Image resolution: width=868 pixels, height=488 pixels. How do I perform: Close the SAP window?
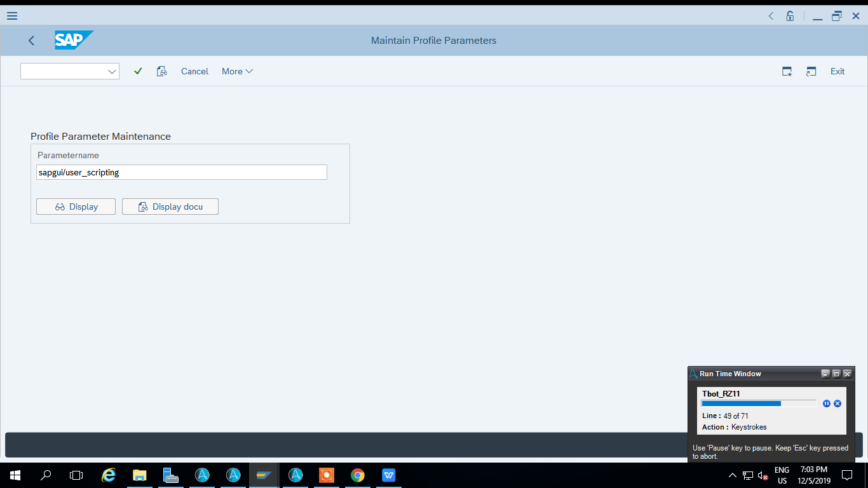pyautogui.click(x=856, y=16)
